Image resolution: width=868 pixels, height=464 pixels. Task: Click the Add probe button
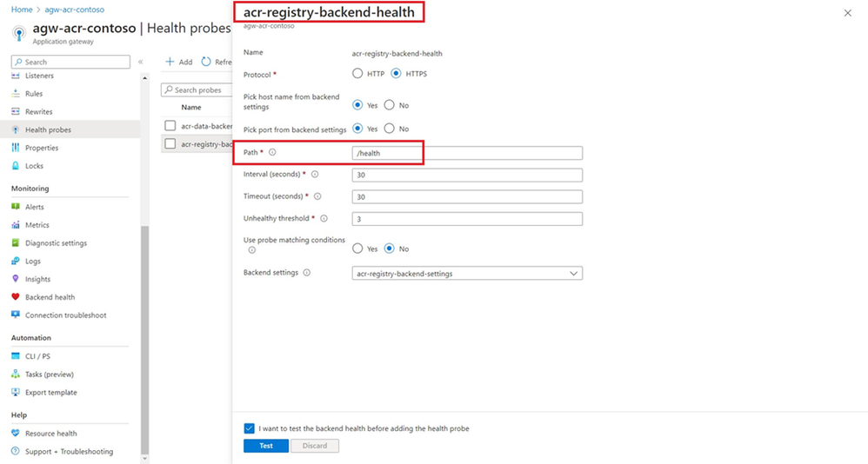coord(179,62)
